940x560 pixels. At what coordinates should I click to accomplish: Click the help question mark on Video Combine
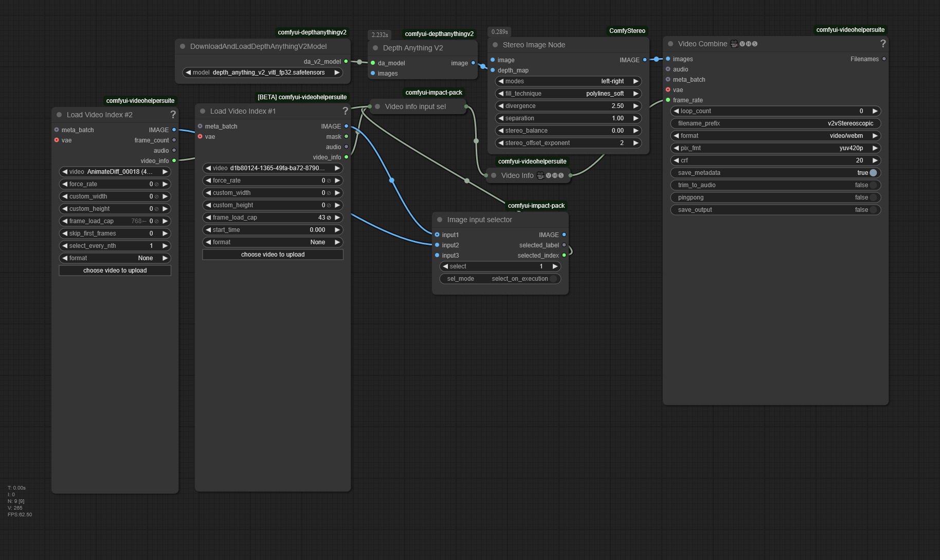tap(882, 44)
